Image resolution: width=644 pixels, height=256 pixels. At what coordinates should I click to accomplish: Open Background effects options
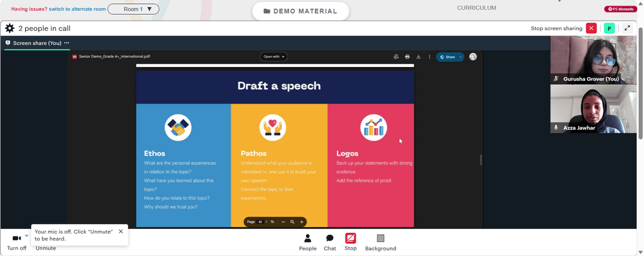click(x=381, y=242)
